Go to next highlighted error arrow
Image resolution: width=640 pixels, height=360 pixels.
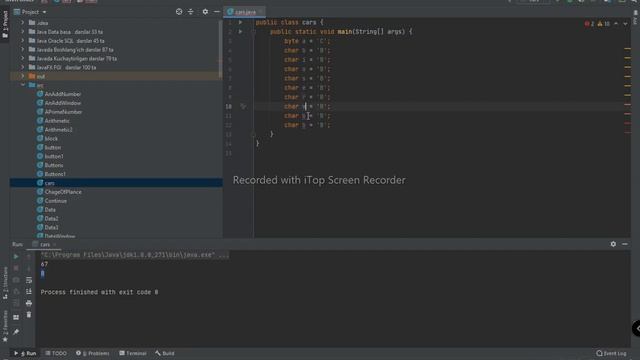pos(625,24)
